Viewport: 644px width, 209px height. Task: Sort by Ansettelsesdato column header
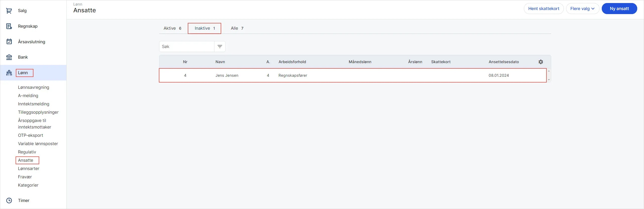click(x=504, y=62)
